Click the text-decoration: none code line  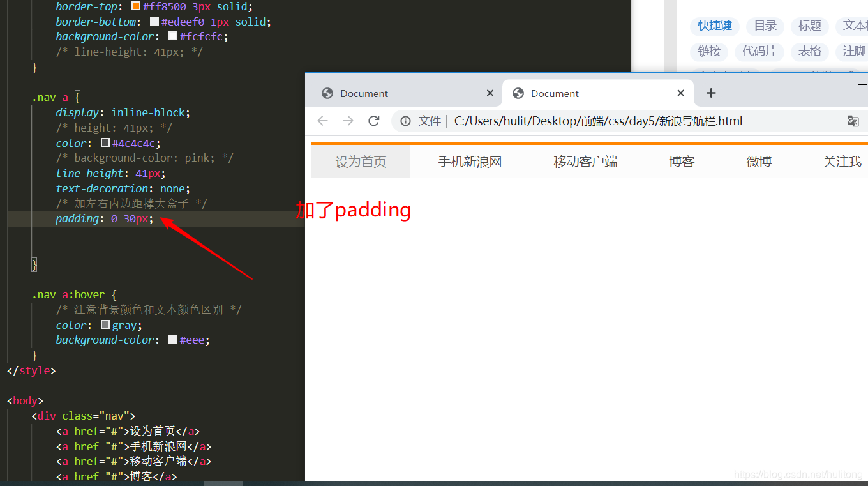[x=123, y=188]
